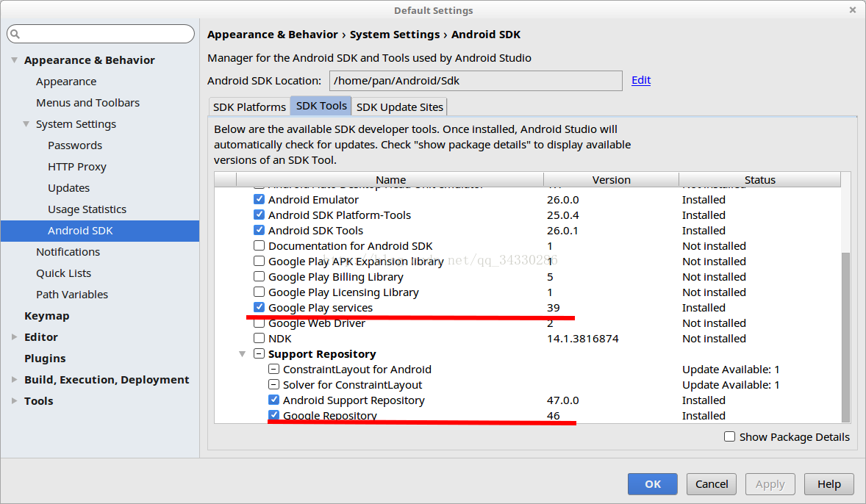Screen dimensions: 866x504
Task: Collapse Support Repository group arrow
Action: pos(242,354)
